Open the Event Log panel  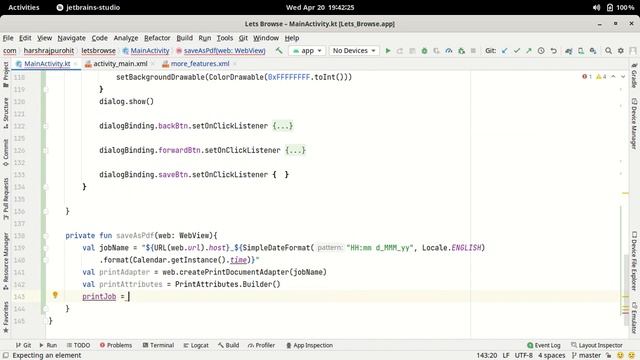(x=544, y=345)
